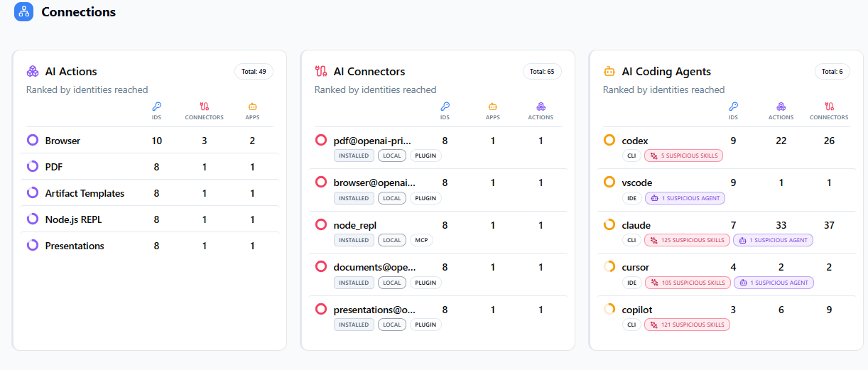Click Ranked by identities reached under AI Connectors
The image size is (868, 370).
tap(376, 89)
